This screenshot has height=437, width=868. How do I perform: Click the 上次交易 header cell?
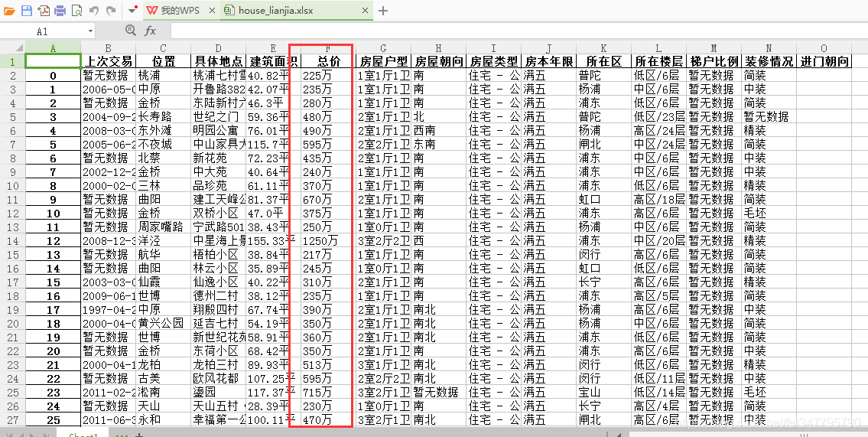click(x=108, y=61)
